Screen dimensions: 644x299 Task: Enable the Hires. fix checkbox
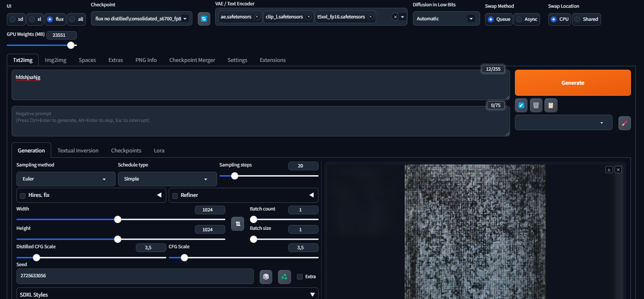click(x=23, y=195)
